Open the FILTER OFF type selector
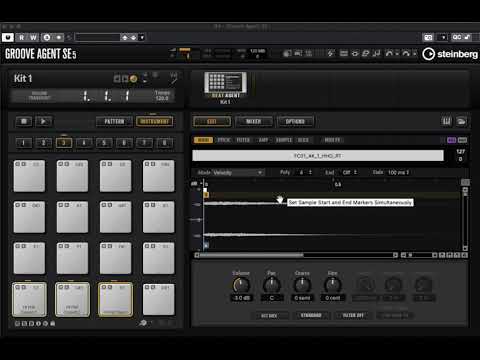 [x=353, y=316]
